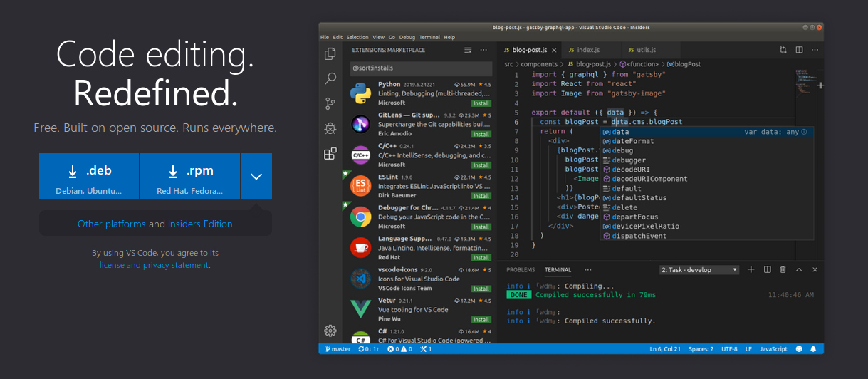This screenshot has width=868, height=379.
Task: Click the Debugger for Chrome extension icon
Action: coord(361,217)
